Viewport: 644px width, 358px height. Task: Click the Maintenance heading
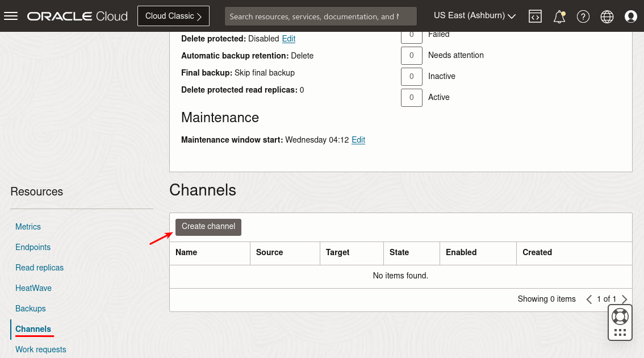pyautogui.click(x=220, y=118)
